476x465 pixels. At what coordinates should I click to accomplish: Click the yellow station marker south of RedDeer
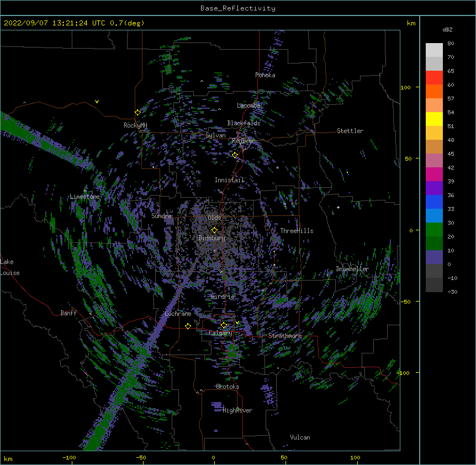click(x=235, y=155)
